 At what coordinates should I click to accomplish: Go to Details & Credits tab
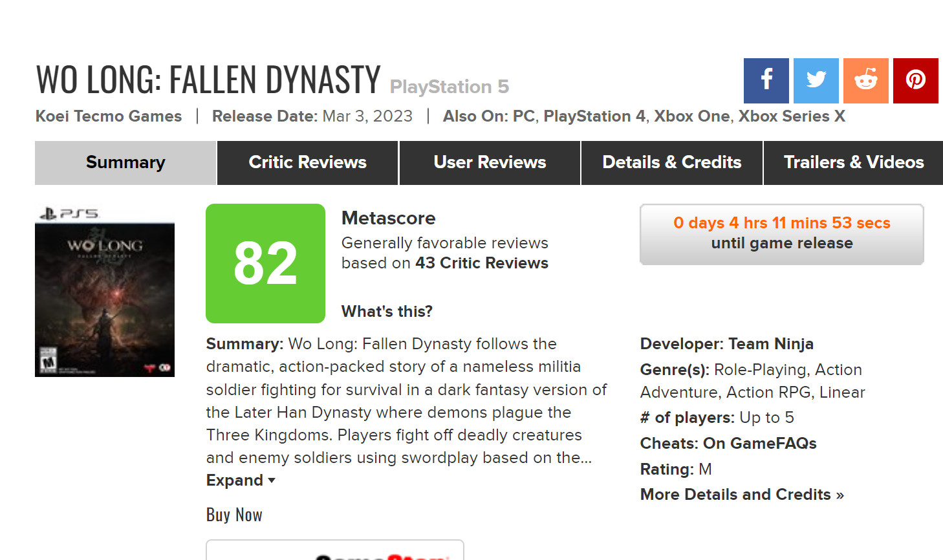click(x=672, y=163)
